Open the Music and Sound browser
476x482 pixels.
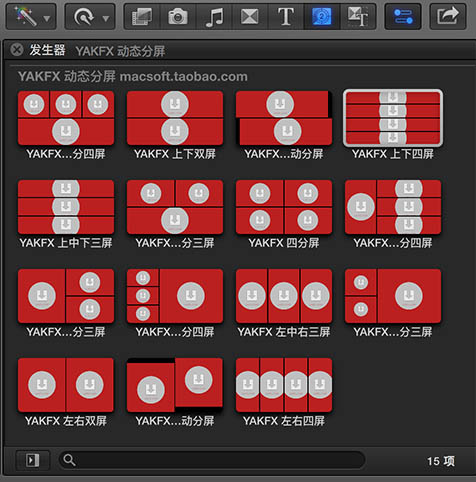214,17
